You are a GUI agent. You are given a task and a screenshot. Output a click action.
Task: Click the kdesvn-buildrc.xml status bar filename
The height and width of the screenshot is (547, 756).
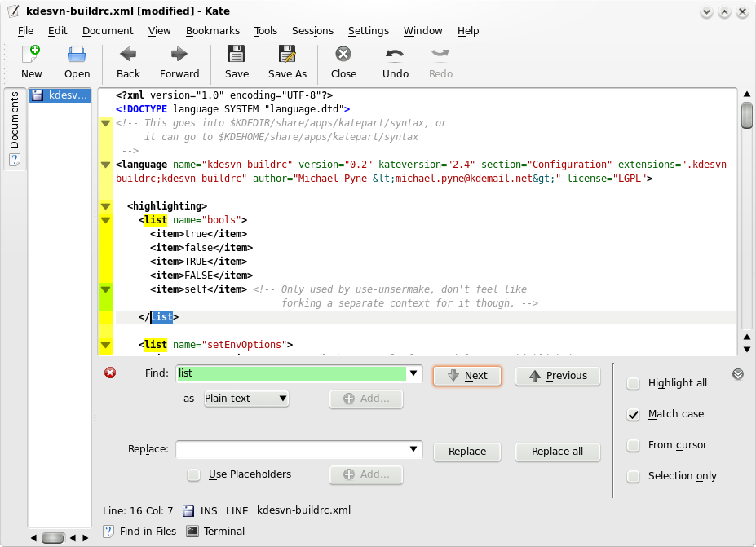303,510
